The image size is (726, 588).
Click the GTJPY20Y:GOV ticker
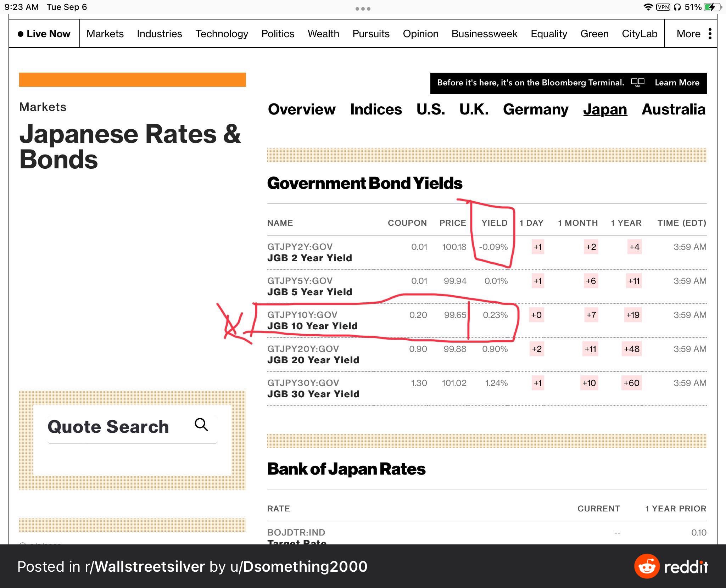coord(303,349)
